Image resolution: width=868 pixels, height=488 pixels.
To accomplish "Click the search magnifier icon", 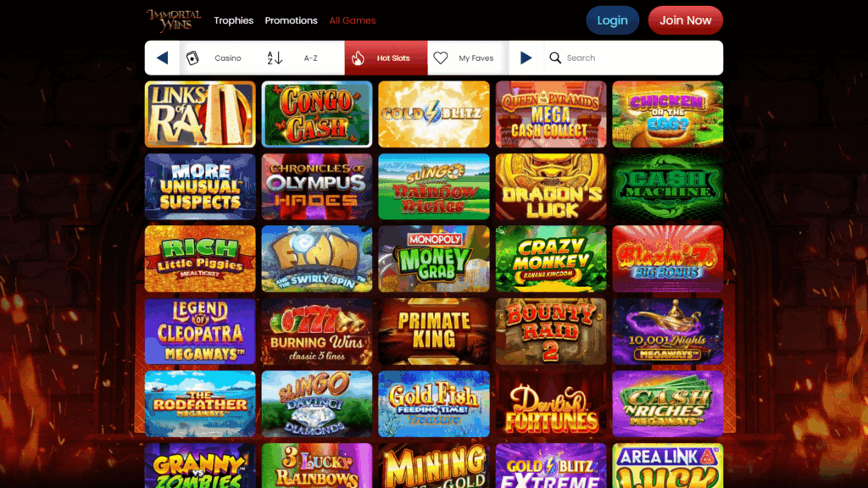I will (555, 58).
